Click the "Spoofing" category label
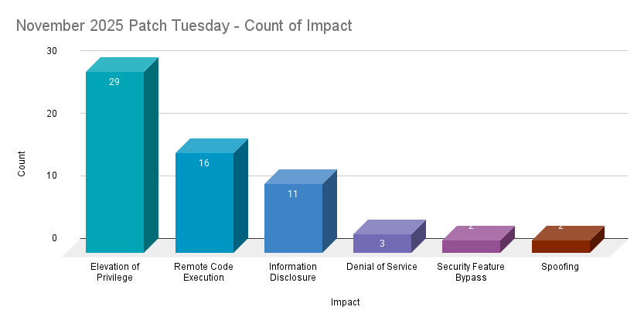Viewport: 644px width, 324px height. click(x=561, y=267)
